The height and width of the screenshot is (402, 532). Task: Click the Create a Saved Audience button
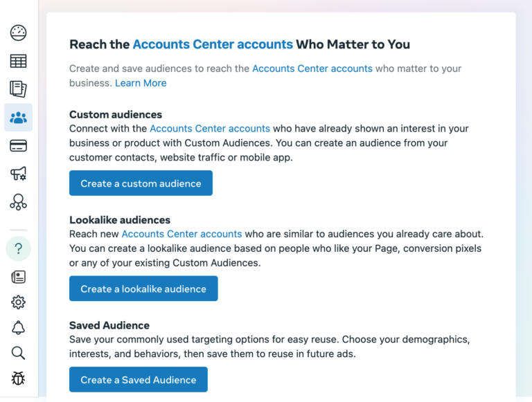coord(139,380)
